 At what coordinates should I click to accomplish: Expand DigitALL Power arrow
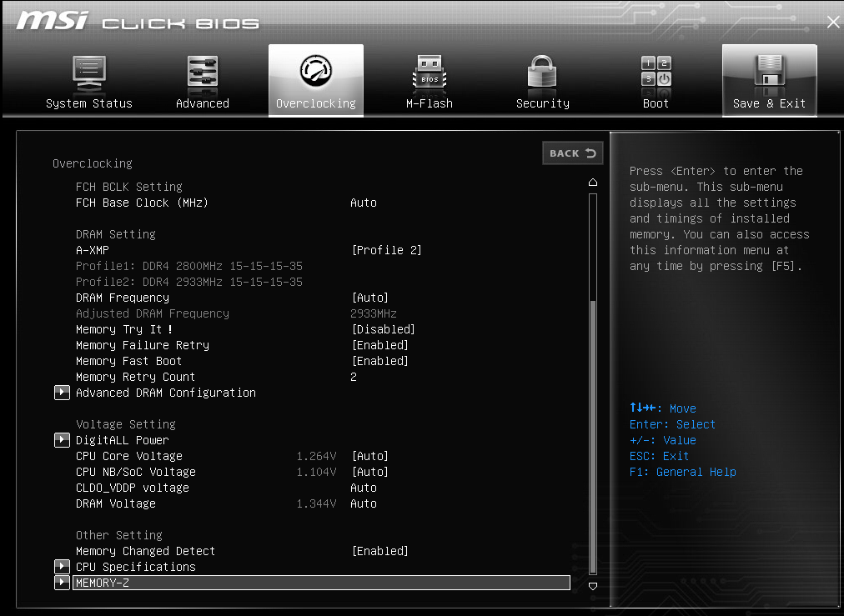pyautogui.click(x=62, y=440)
